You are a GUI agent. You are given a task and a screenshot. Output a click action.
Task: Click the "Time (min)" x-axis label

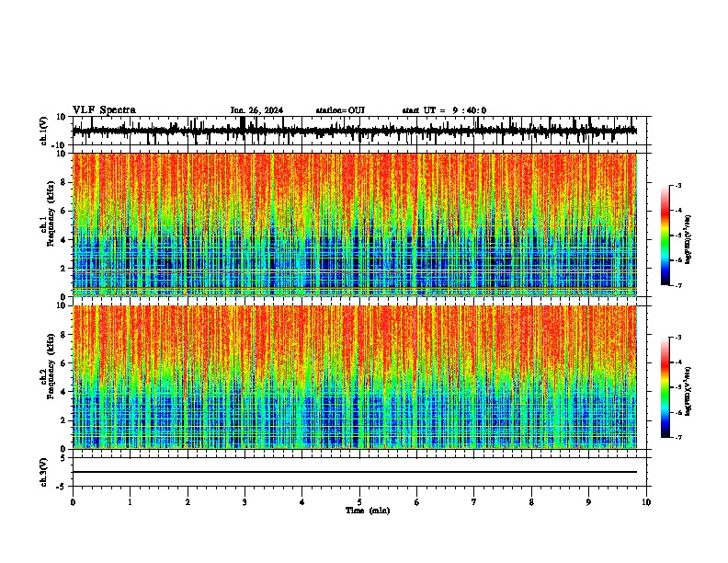368,511
